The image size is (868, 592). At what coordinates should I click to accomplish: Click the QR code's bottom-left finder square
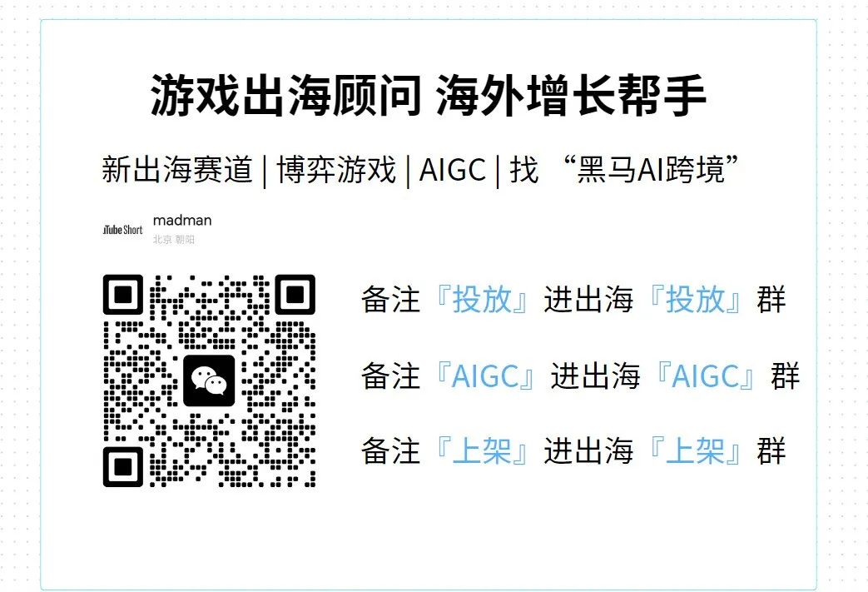click(123, 467)
